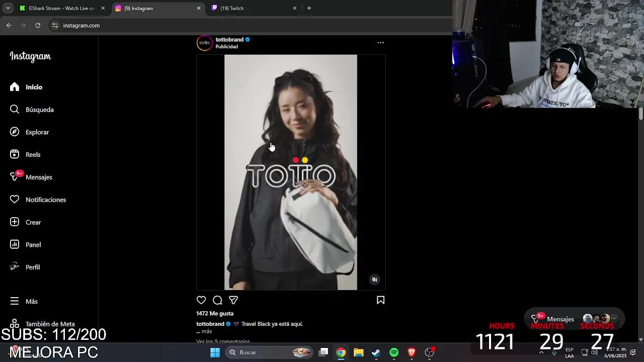Close the Twitch tab
The width and height of the screenshot is (644, 362).
tap(294, 8)
